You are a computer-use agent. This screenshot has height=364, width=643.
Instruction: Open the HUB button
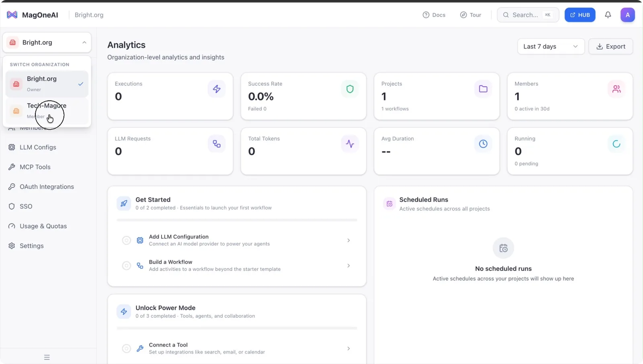pos(580,15)
